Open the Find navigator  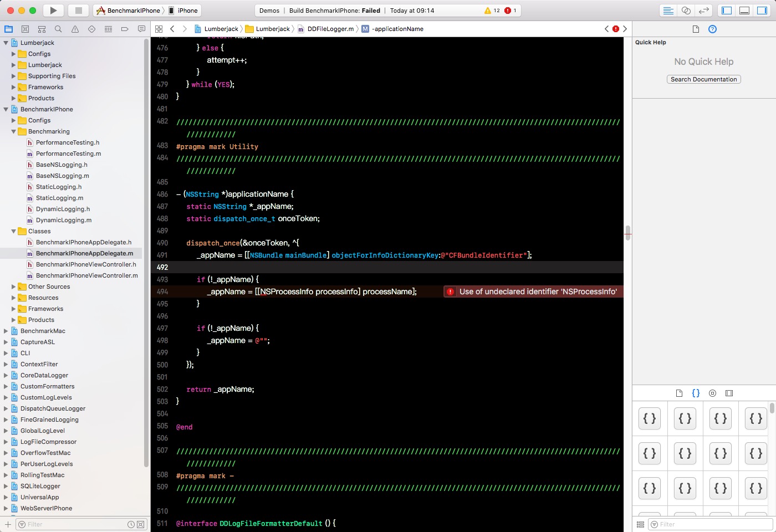pos(58,28)
